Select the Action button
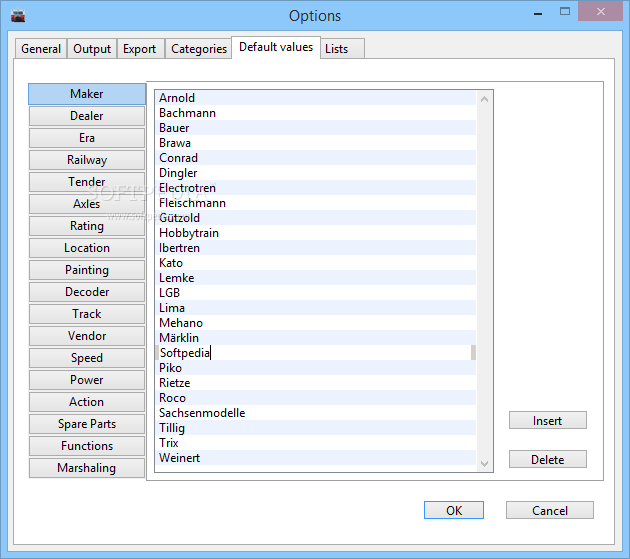 click(87, 401)
